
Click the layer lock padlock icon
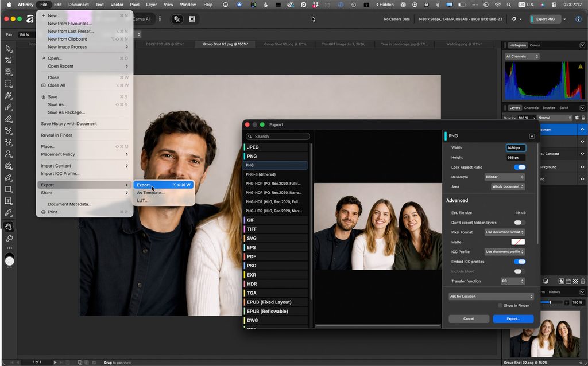583,118
